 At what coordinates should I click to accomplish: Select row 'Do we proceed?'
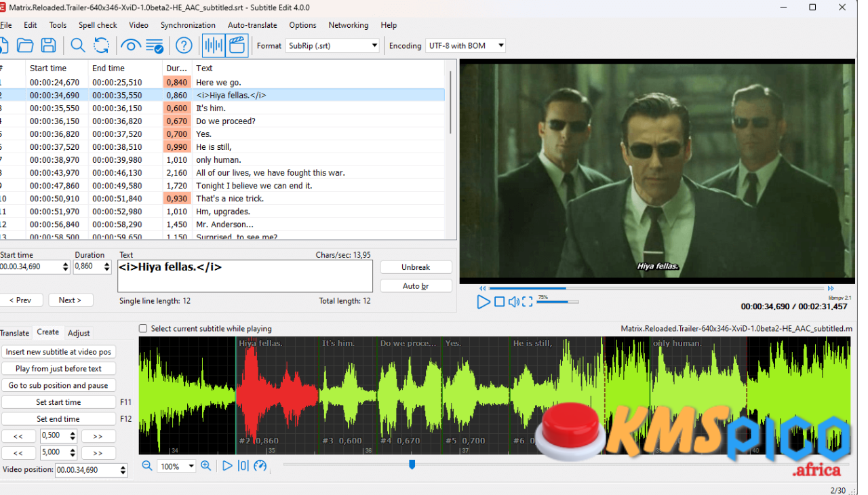coord(222,121)
